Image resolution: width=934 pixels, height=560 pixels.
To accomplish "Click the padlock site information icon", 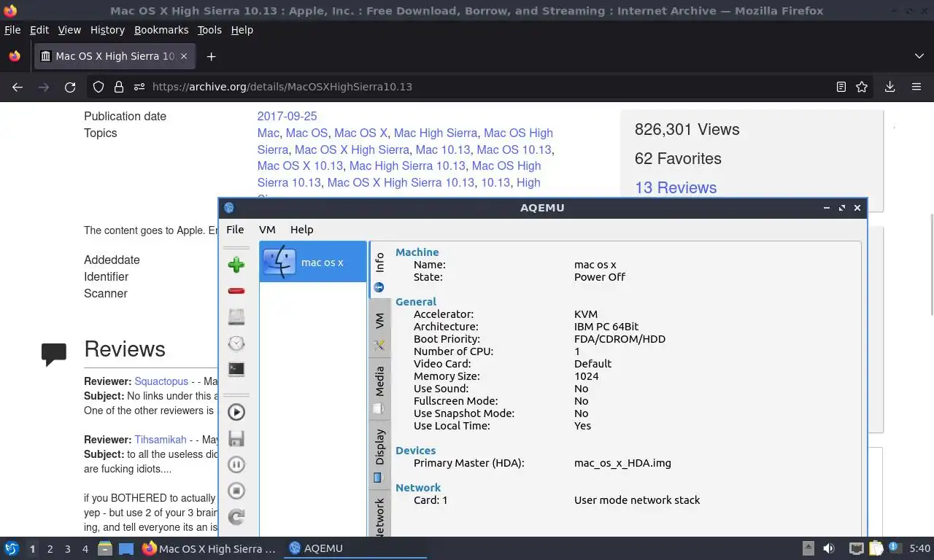I will coord(119,87).
